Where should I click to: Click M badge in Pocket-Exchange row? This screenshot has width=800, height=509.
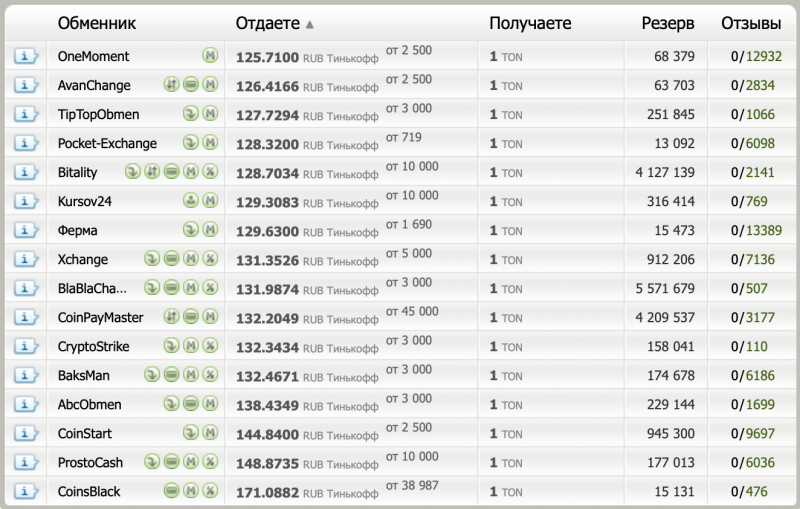pos(210,142)
